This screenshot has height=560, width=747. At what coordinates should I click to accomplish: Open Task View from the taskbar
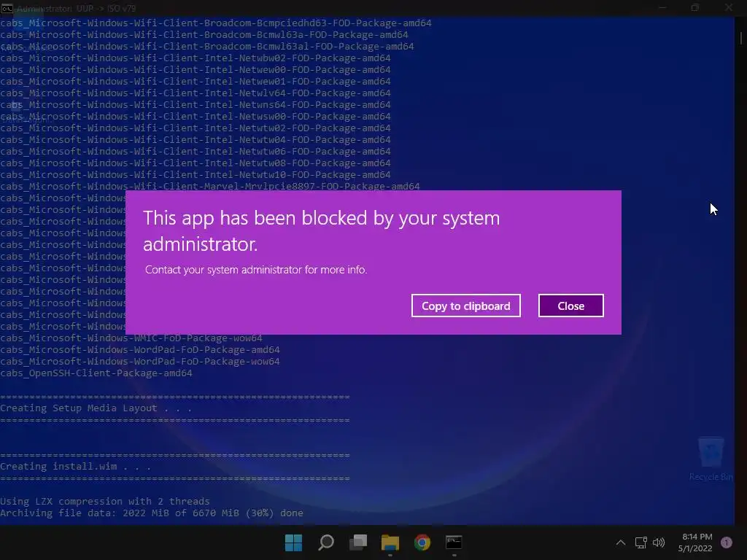(x=358, y=542)
